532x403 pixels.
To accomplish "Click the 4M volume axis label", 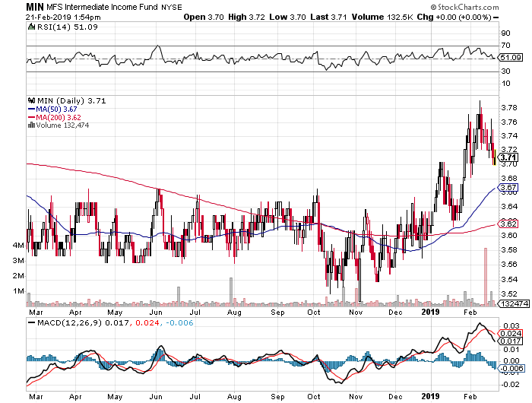I will pos(18,245).
